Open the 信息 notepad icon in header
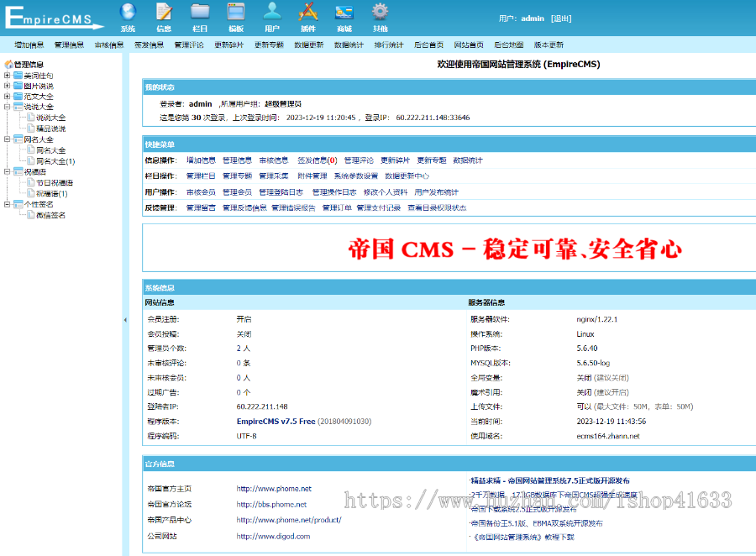This screenshot has width=756, height=556. tap(164, 12)
